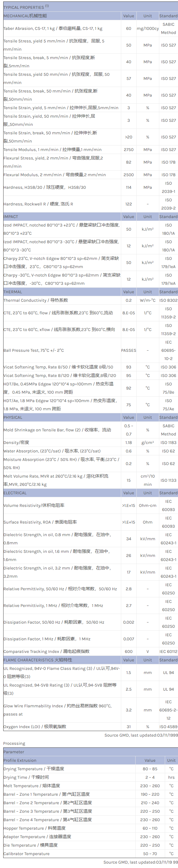Click the Tensile Modulus value 2750
The width and height of the screenshot is (178, 868).
pyautogui.click(x=129, y=150)
